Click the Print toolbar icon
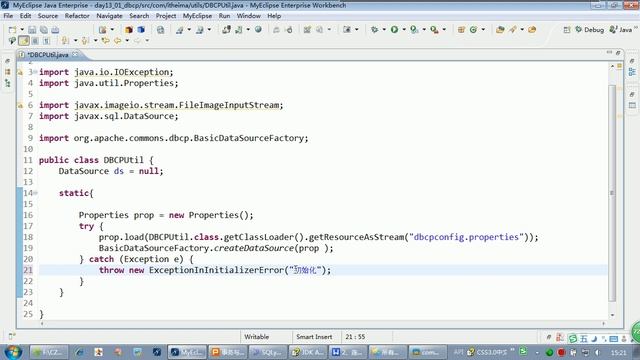This screenshot has height=360, width=640. click(55, 30)
